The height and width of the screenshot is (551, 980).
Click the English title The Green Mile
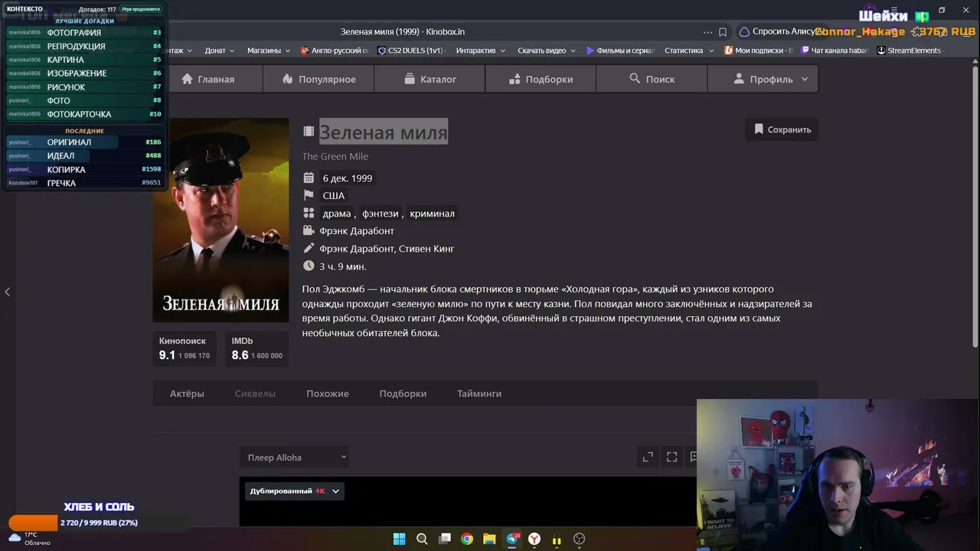335,156
